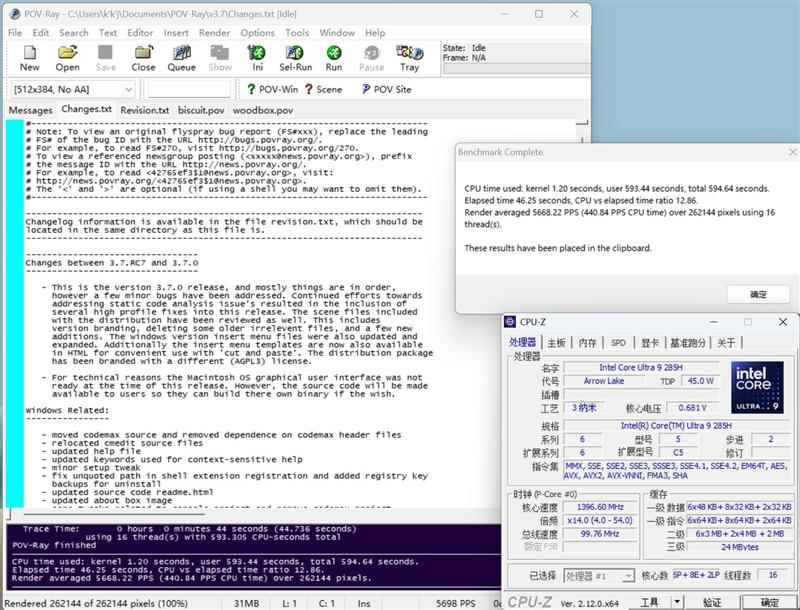The width and height of the screenshot is (800, 610).
Task: Switch to the biscuit.pov tab
Action: 201,110
